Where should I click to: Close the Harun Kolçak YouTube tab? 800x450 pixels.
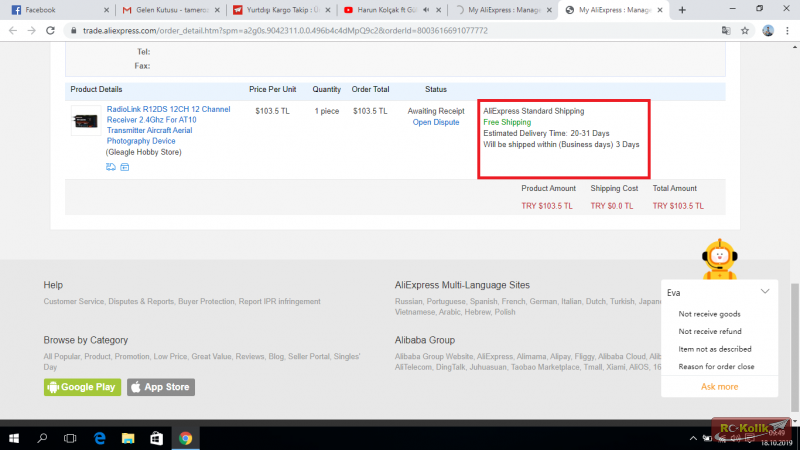(438, 10)
